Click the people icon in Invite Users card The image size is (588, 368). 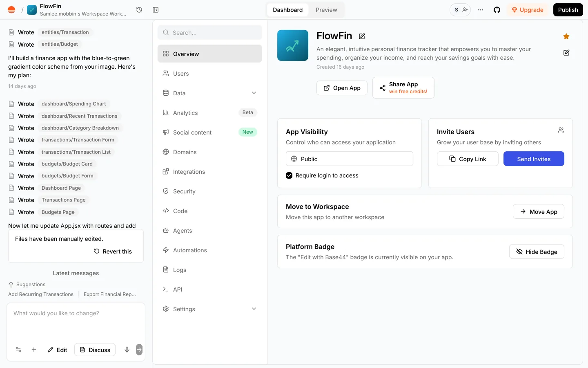561,130
